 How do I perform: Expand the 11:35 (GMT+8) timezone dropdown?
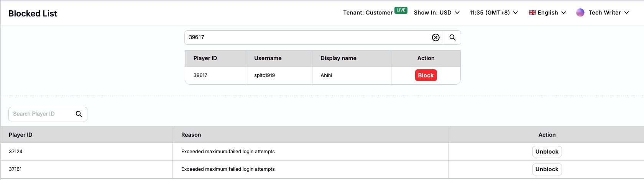tap(493, 13)
